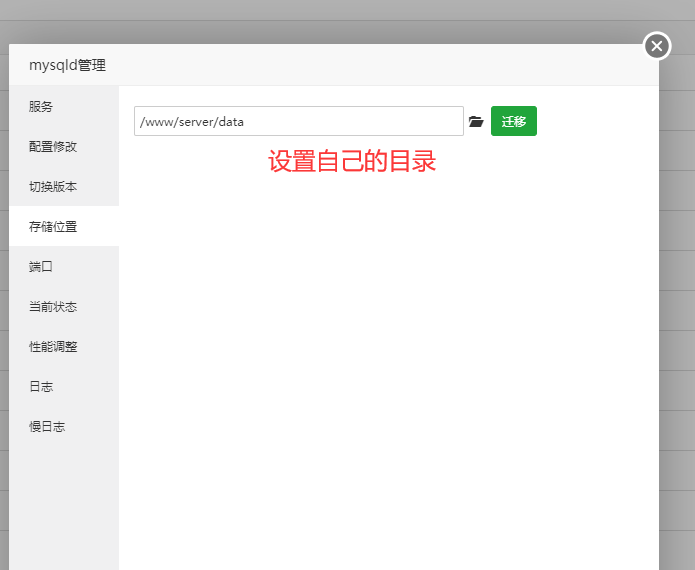The height and width of the screenshot is (570, 695).
Task: Open the folder browse icon
Action: (476, 121)
